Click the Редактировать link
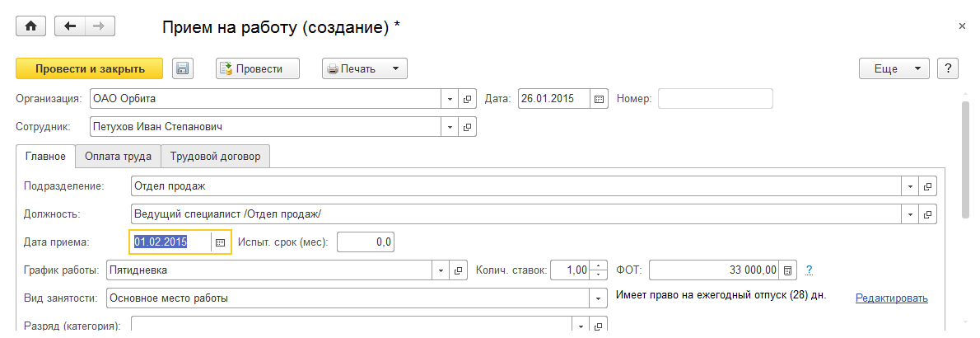 coord(891,298)
